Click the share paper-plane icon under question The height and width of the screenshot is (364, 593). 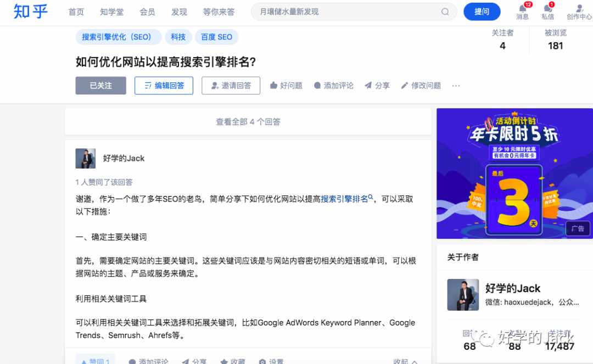click(368, 86)
